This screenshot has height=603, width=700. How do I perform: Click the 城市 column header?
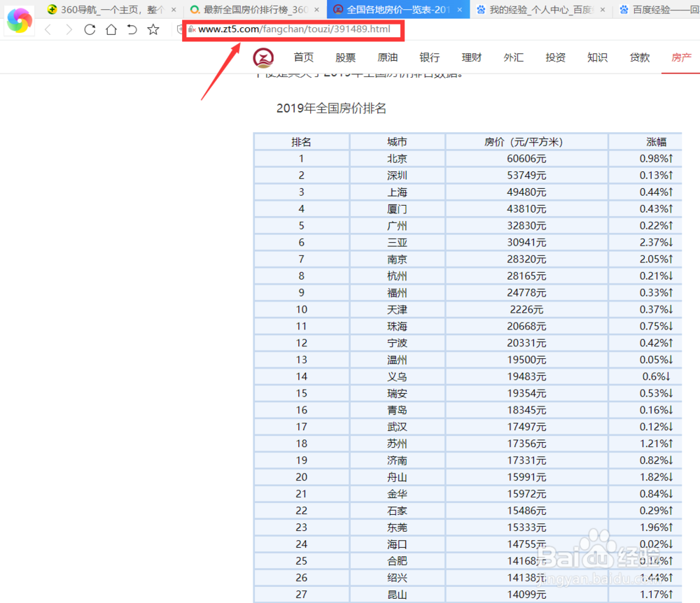[397, 142]
